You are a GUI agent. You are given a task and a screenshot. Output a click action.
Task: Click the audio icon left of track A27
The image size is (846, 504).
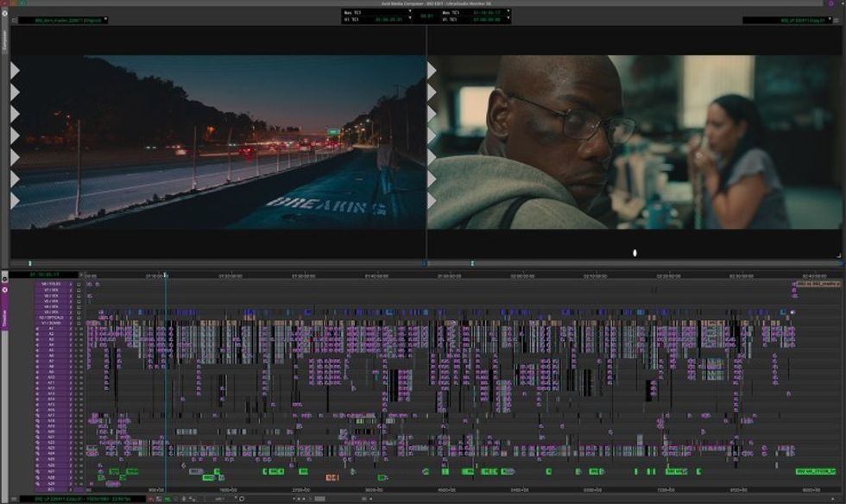pyautogui.click(x=37, y=471)
